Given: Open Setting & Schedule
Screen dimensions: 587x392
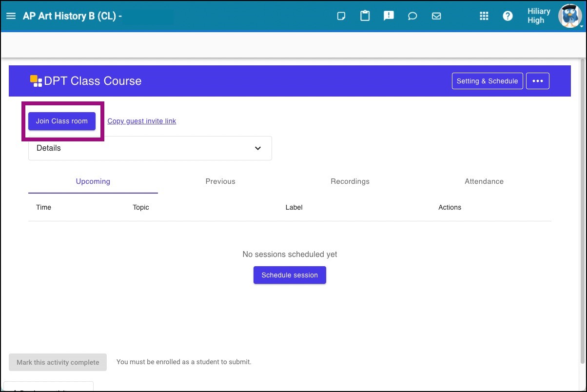Looking at the screenshot, I should coord(487,80).
